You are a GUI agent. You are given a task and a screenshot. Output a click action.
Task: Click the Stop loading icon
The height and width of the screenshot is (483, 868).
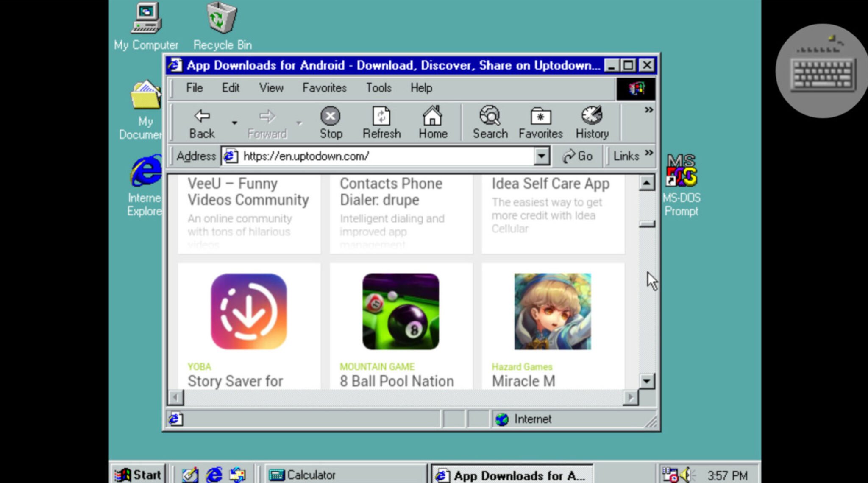pyautogui.click(x=331, y=117)
